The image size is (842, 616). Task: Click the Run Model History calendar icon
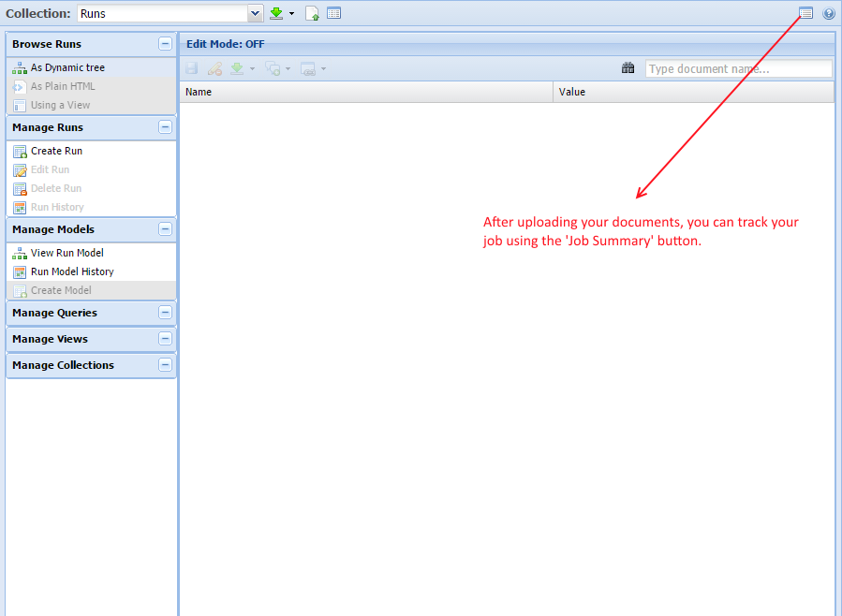coord(20,272)
